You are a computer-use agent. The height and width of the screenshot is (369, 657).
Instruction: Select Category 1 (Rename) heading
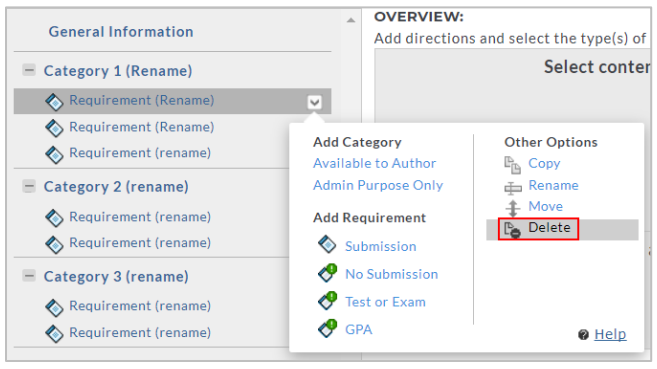click(x=118, y=71)
